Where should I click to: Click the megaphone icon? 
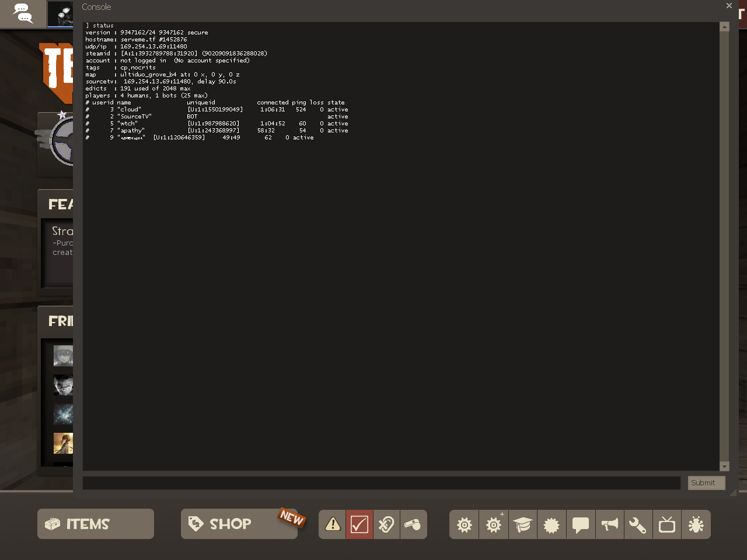point(609,524)
